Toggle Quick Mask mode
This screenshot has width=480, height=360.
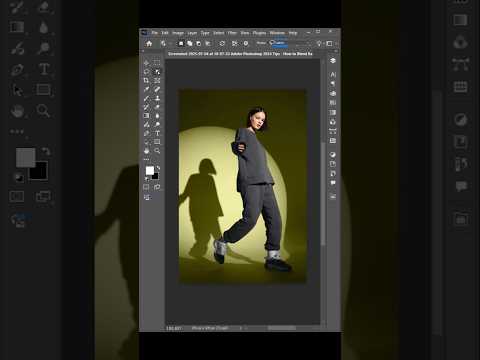click(146, 187)
